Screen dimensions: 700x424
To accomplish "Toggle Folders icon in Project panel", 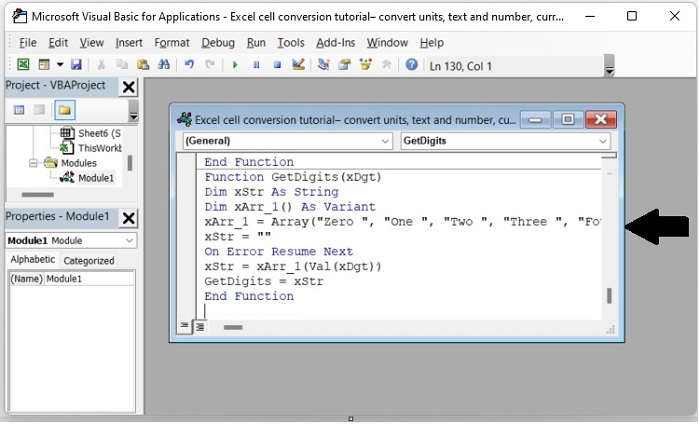I will 64,110.
